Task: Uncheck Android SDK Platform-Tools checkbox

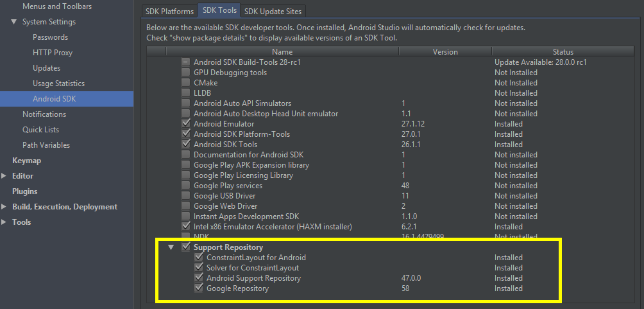Action: [186, 134]
